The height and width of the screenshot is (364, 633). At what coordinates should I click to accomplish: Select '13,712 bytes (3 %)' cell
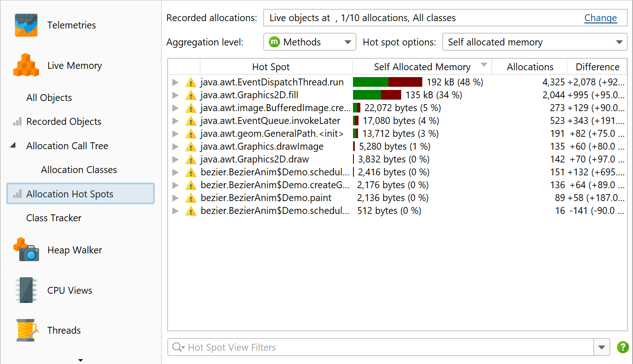pyautogui.click(x=400, y=134)
